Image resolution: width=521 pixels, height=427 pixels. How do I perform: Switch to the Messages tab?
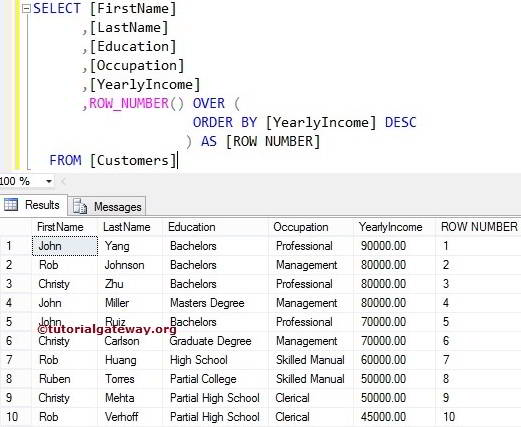[x=107, y=207]
